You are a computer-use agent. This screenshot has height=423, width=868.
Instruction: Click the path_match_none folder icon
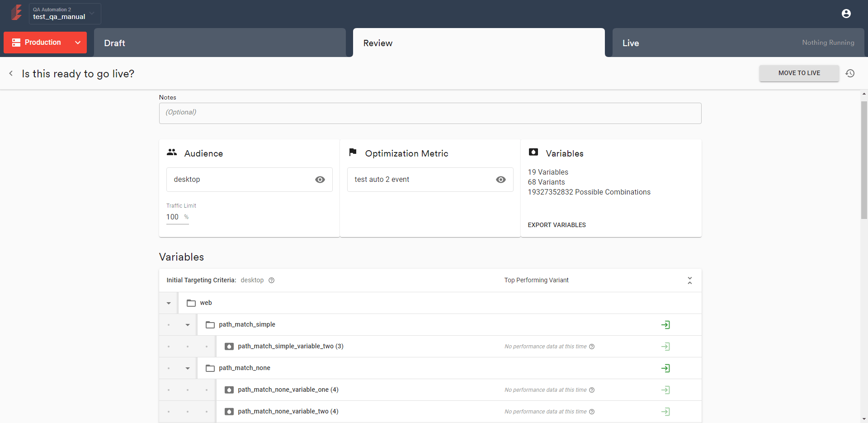click(x=210, y=368)
